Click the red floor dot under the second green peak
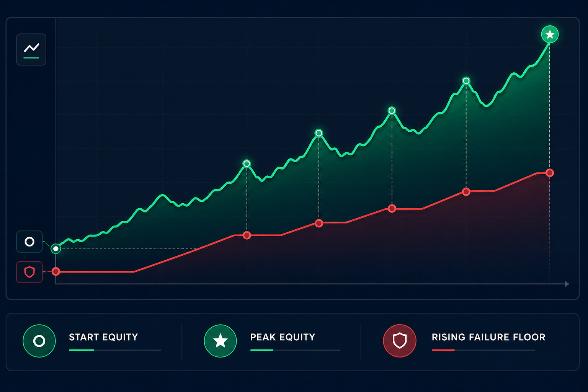588x392 pixels. coord(319,223)
